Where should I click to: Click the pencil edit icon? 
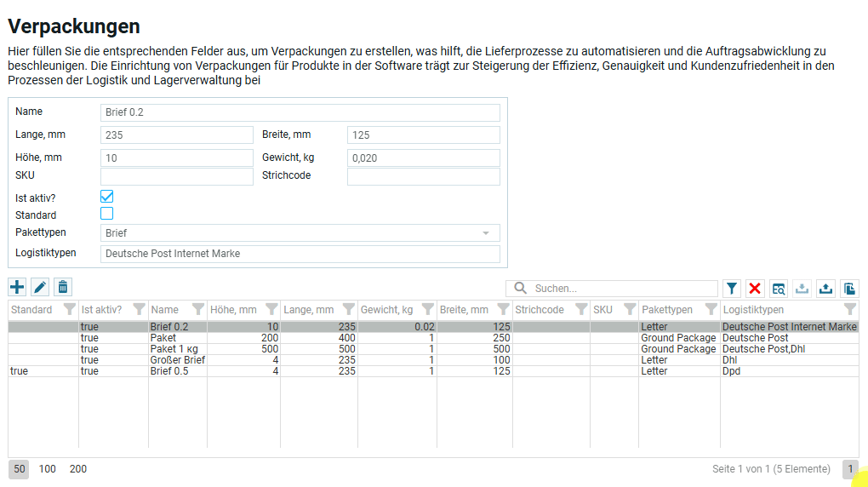[40, 287]
